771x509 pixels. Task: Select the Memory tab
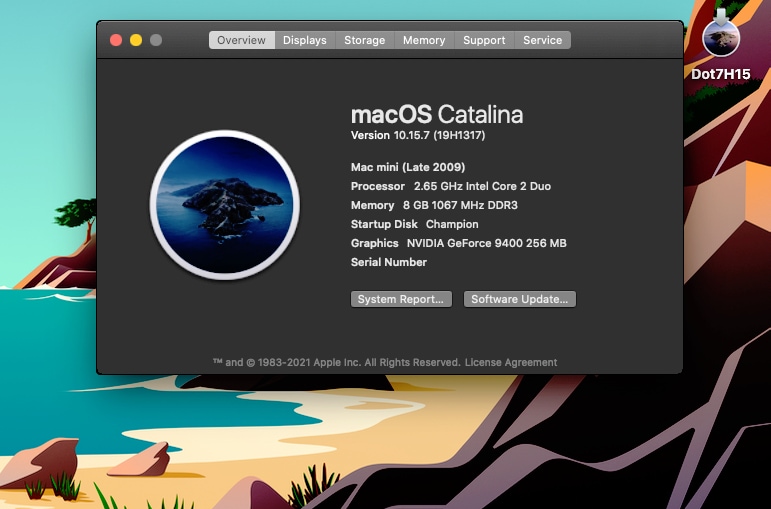[x=424, y=40]
